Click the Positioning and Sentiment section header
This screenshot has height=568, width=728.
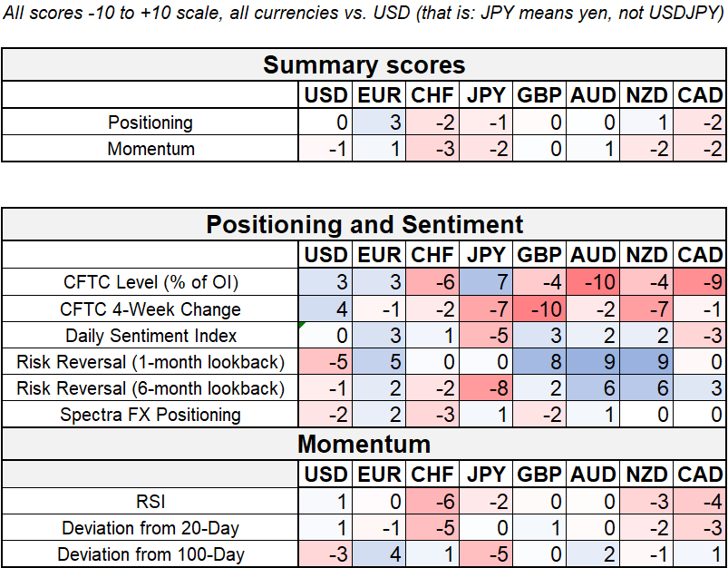click(364, 225)
